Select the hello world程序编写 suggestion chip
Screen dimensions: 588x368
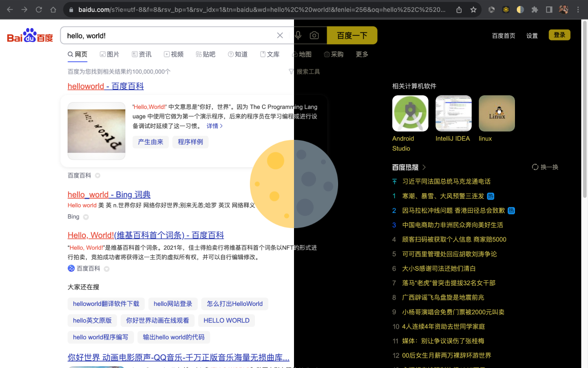tap(101, 337)
